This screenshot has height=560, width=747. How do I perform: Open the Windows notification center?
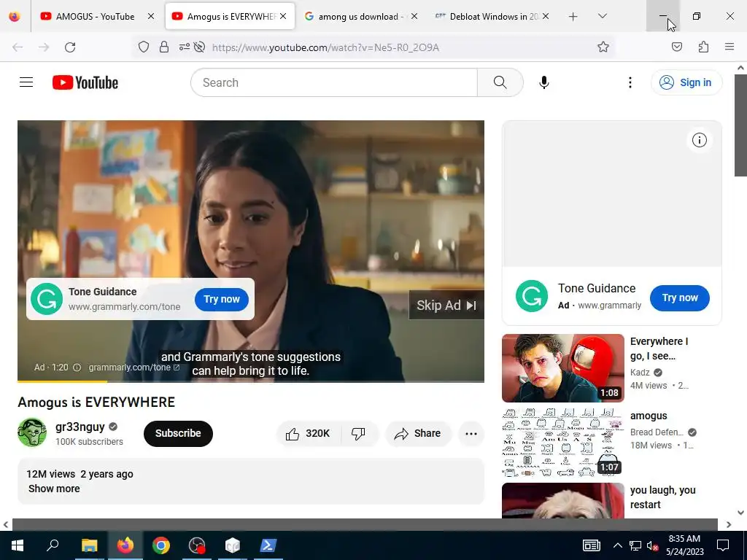point(723,545)
